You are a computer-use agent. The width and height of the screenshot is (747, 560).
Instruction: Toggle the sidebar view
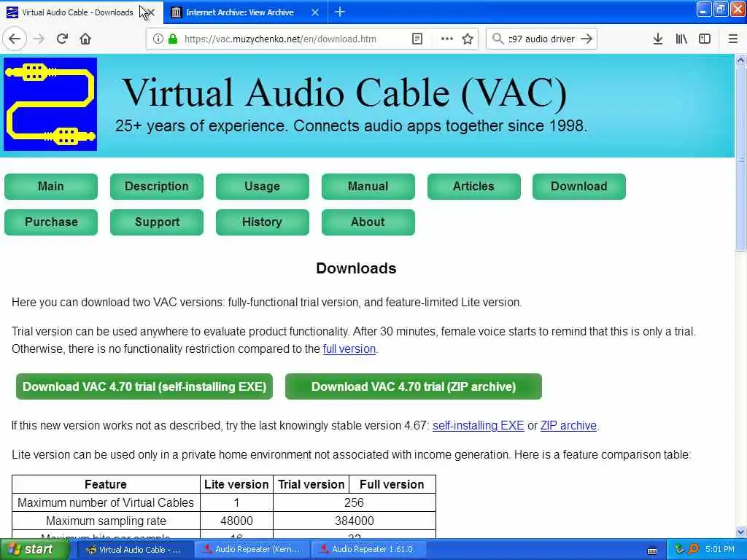705,39
